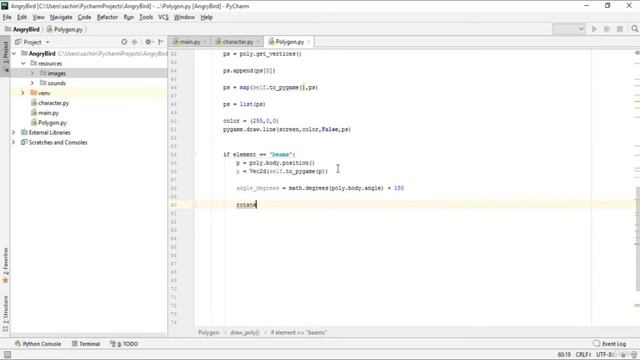Open the View menu

tap(38, 17)
